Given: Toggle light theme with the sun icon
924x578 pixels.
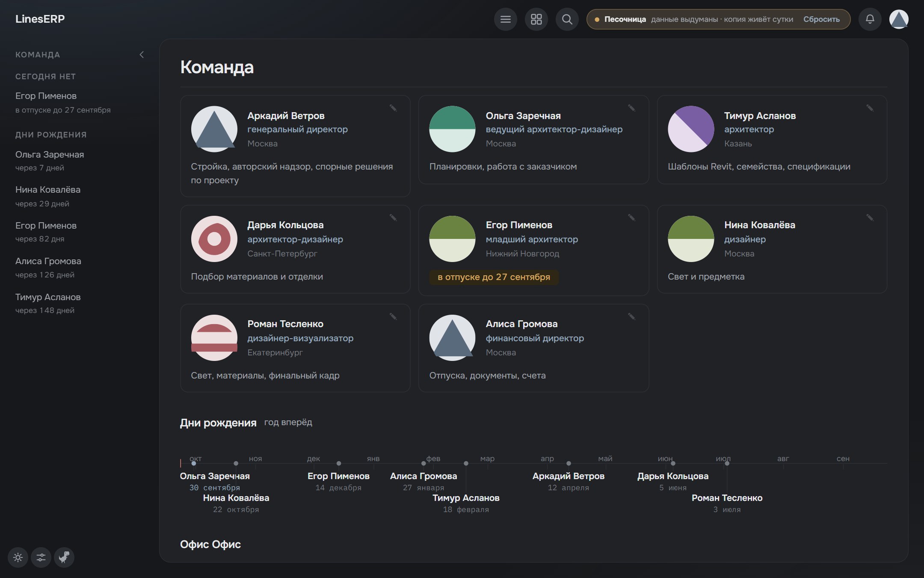Looking at the screenshot, I should tap(18, 557).
